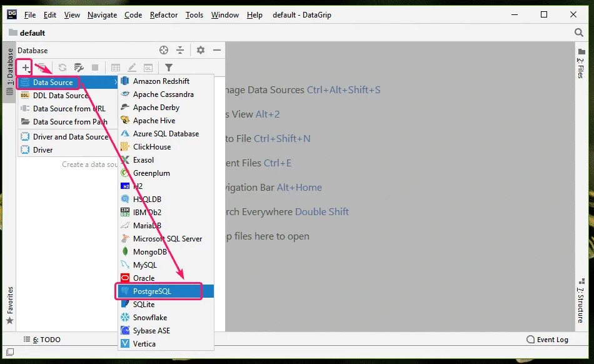The height and width of the screenshot is (364, 594).
Task: Click the Refresh icon in Database toolbar
Action: click(62, 68)
